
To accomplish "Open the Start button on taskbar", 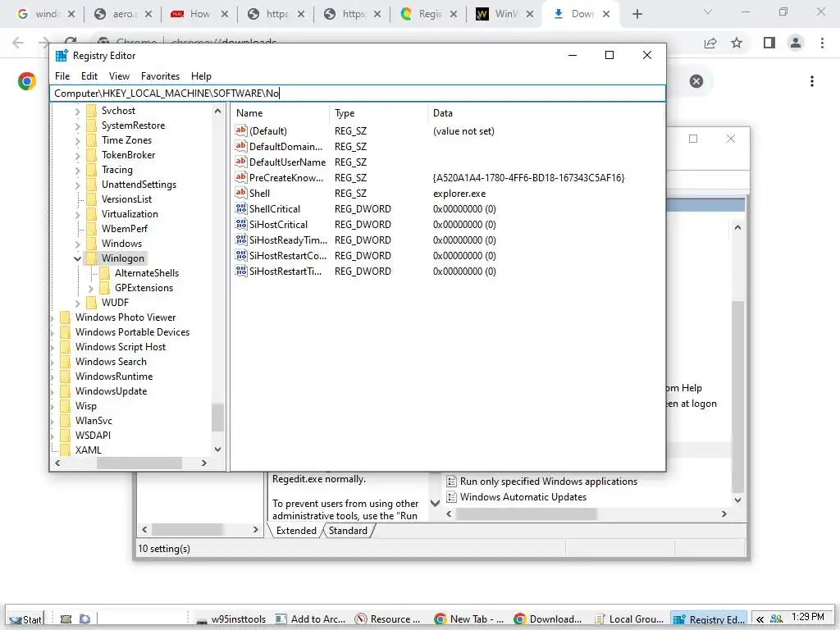I will [x=25, y=619].
